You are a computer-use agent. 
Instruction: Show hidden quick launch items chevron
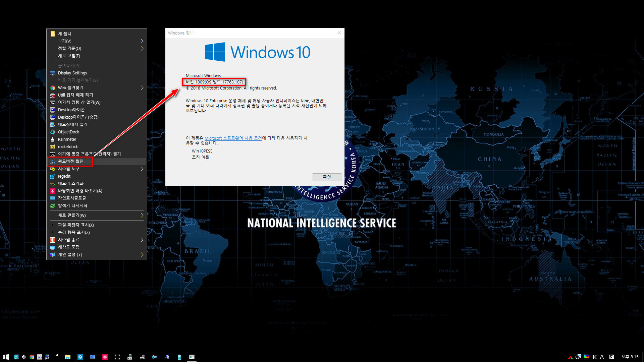pos(57,355)
